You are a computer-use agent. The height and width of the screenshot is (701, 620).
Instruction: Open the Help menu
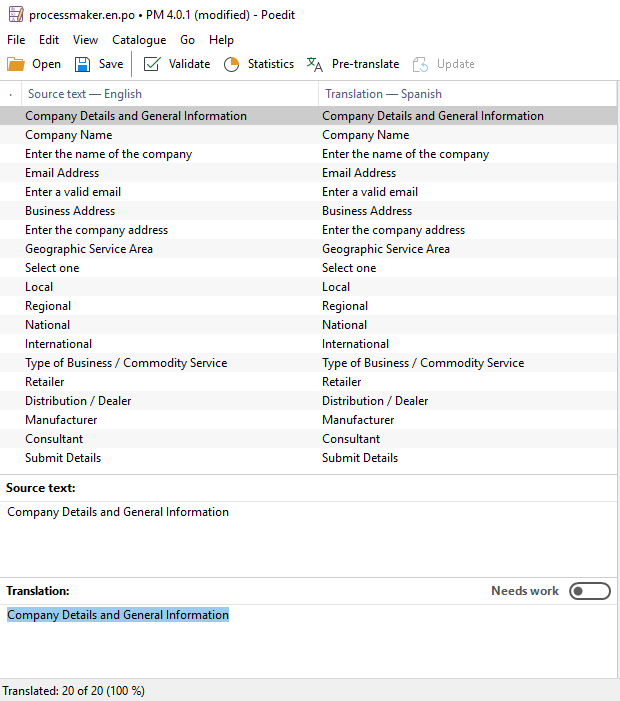221,40
